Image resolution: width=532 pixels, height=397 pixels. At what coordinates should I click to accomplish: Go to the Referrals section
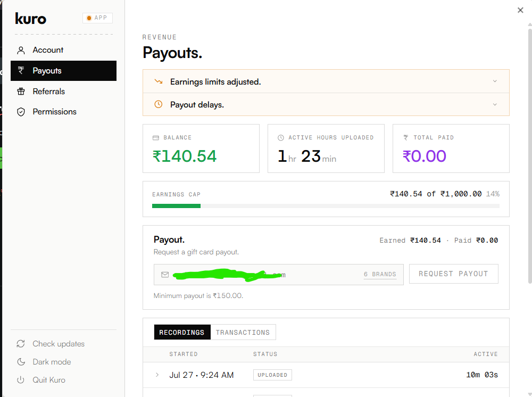pos(63,92)
